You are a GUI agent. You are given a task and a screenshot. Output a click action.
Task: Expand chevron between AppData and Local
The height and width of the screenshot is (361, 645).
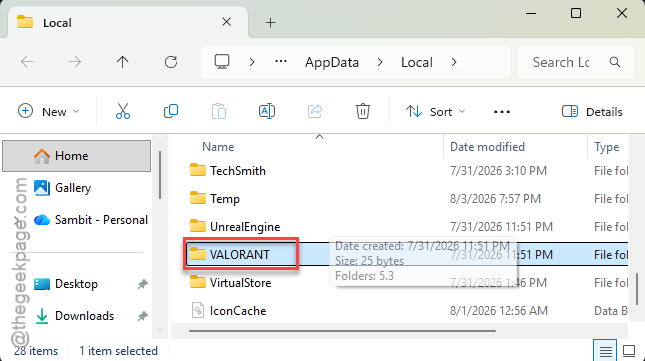coord(380,62)
